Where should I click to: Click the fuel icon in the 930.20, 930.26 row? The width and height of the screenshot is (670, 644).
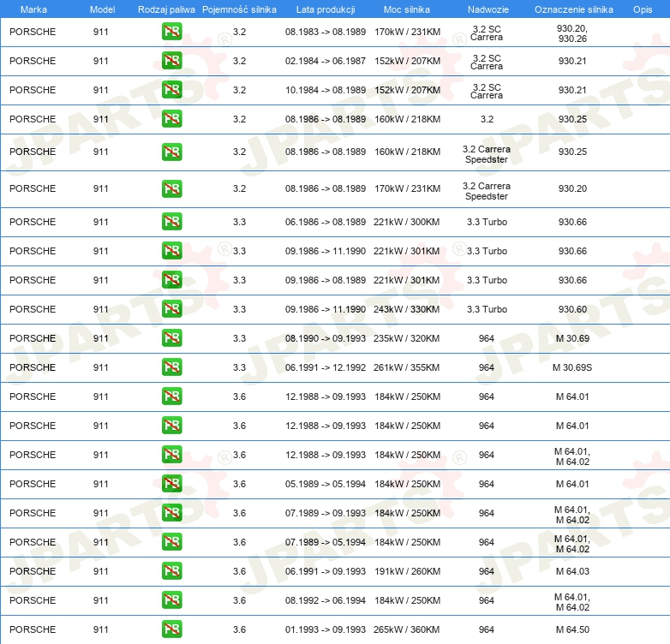pyautogui.click(x=171, y=32)
